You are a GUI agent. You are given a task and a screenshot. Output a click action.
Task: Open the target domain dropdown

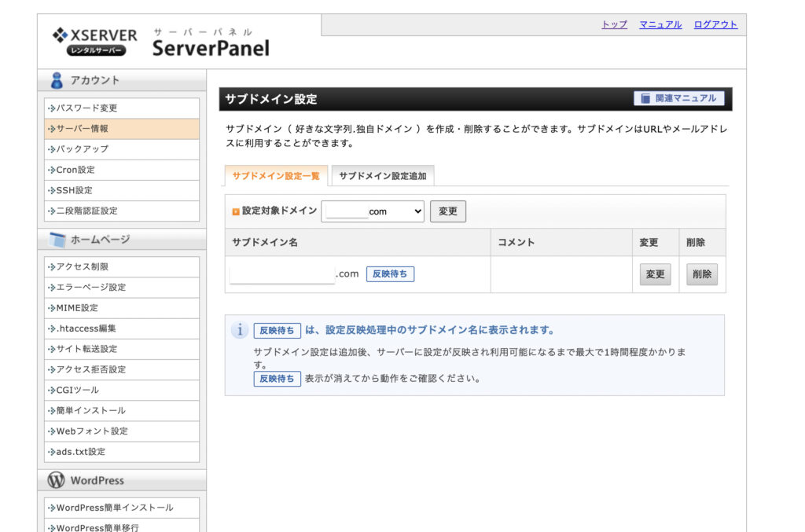(373, 211)
